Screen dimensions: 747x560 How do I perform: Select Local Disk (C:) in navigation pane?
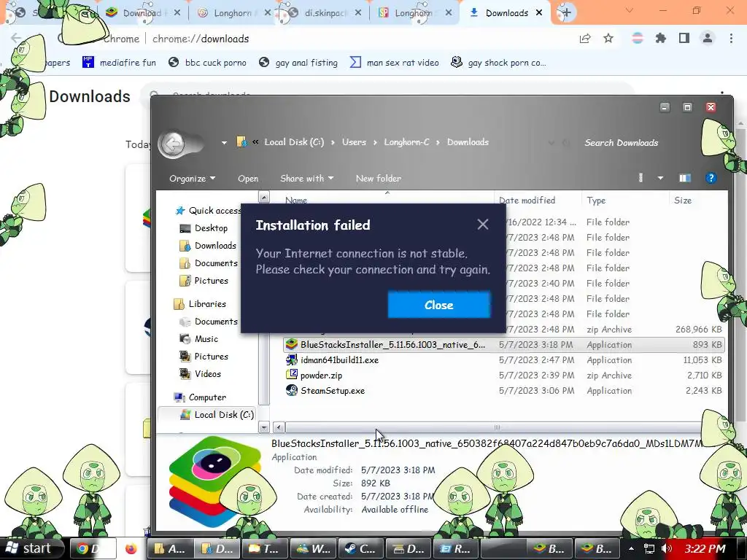pos(223,415)
